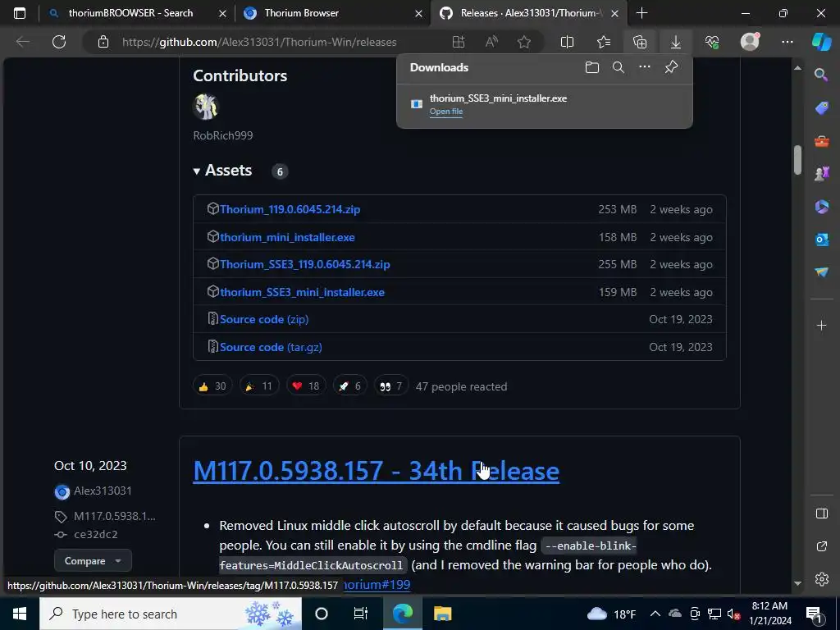Image resolution: width=840 pixels, height=630 pixels.
Task: Open the sidebar Drop paper plane icon
Action: coord(821,272)
